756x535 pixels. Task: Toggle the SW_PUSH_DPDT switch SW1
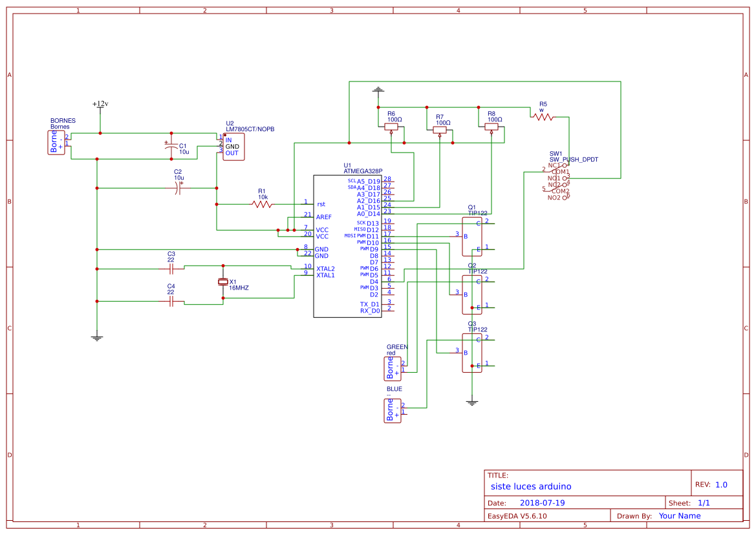[559, 180]
